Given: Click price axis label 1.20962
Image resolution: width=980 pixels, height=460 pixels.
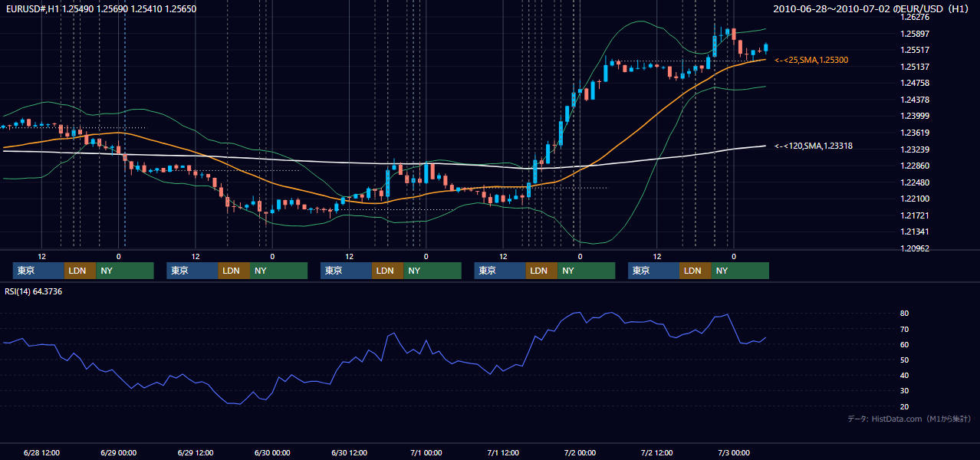Looking at the screenshot, I should [x=915, y=248].
